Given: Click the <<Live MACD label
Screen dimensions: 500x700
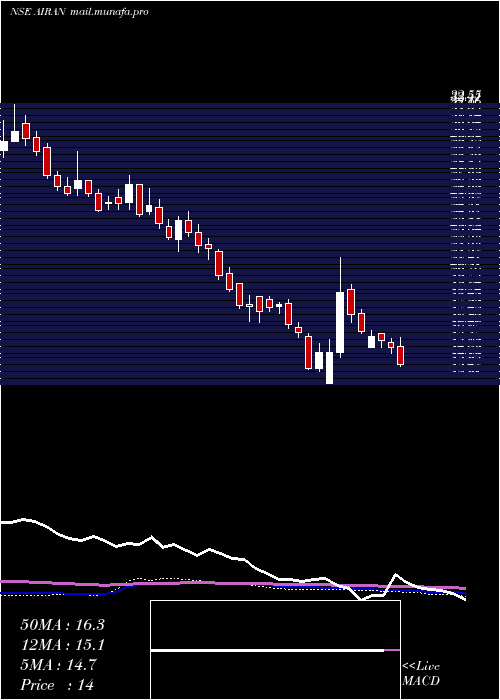Looking at the screenshot, I should pyautogui.click(x=421, y=674).
